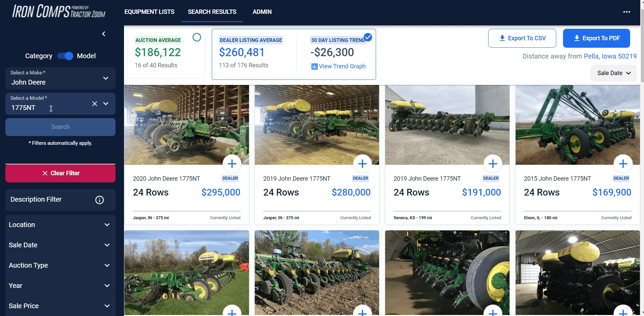
Task: Add the Seneca, KS listing with plus icon
Action: [493, 164]
